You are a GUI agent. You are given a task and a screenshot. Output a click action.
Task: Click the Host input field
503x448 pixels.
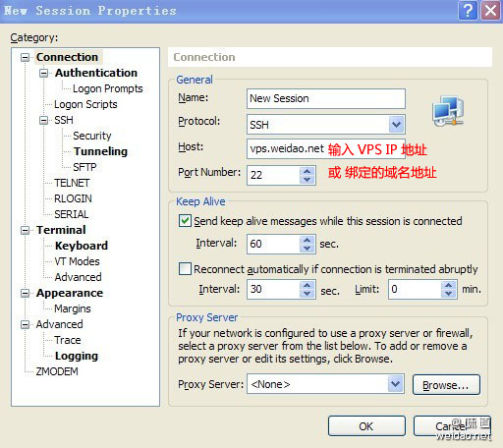tap(326, 148)
